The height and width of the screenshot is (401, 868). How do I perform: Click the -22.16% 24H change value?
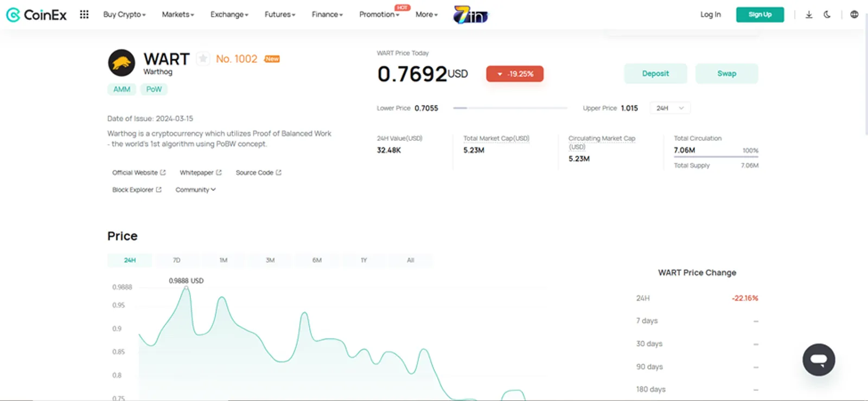[745, 299]
